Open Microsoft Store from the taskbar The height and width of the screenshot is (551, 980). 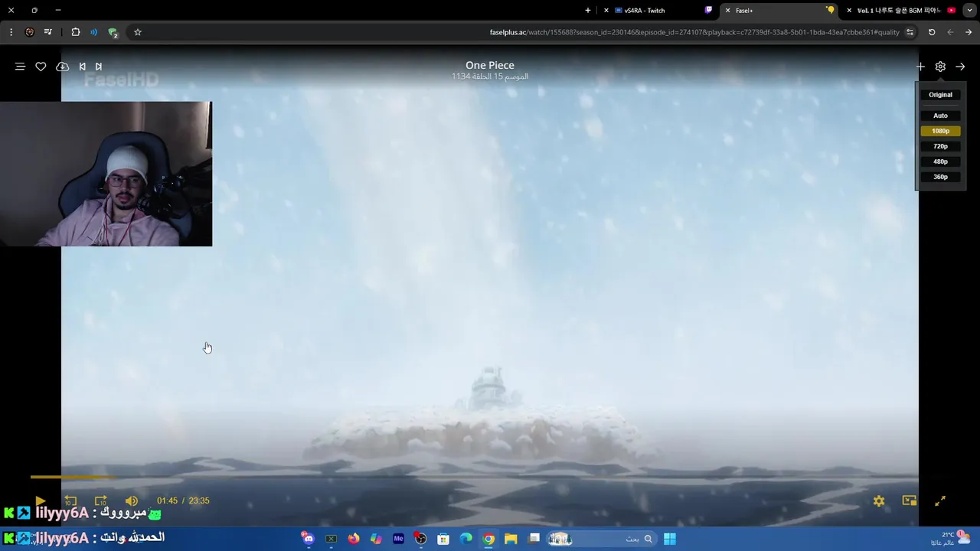click(x=443, y=539)
